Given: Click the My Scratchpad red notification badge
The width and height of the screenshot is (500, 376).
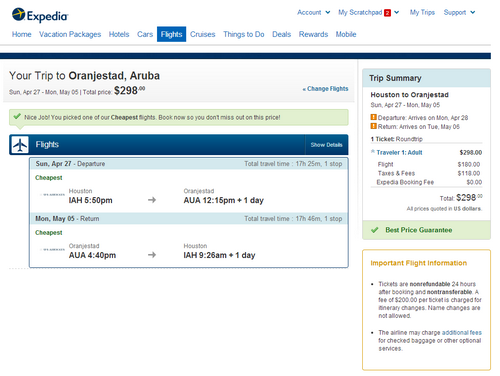Looking at the screenshot, I should [387, 13].
